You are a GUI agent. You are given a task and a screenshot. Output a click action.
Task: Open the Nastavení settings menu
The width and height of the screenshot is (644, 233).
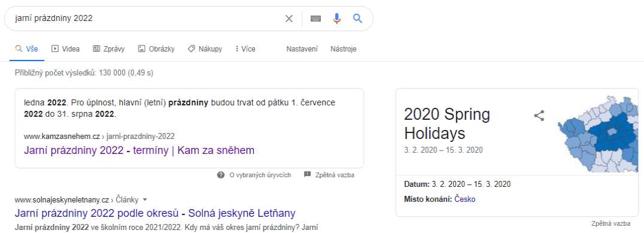click(x=302, y=49)
